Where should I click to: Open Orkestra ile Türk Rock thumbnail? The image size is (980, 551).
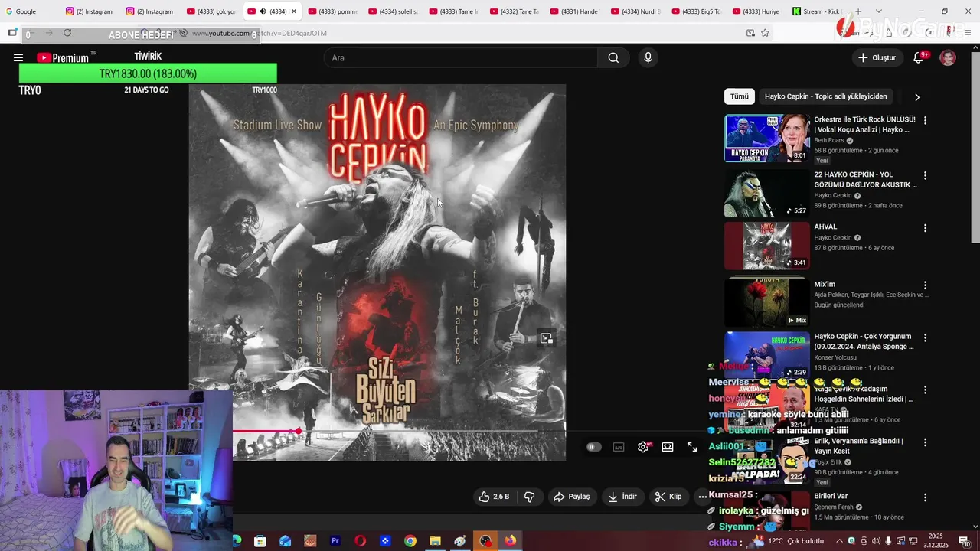tap(767, 139)
